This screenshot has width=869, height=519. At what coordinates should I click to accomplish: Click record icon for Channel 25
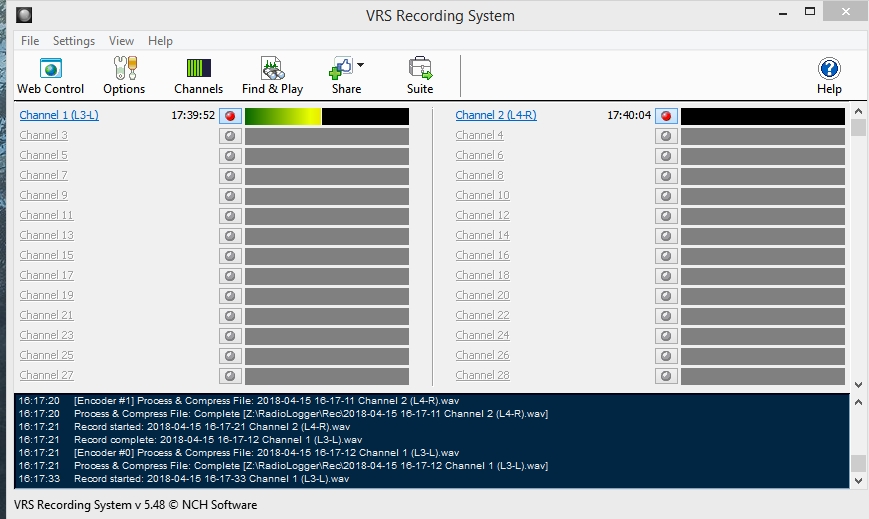[x=230, y=355]
